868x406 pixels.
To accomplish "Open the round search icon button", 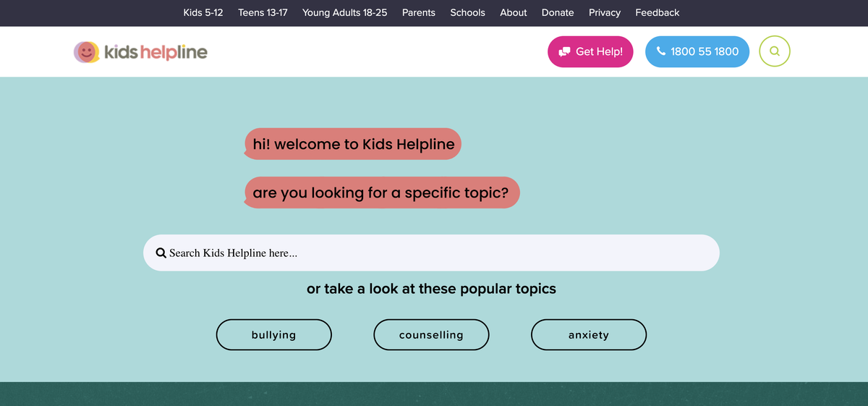I will click(775, 51).
